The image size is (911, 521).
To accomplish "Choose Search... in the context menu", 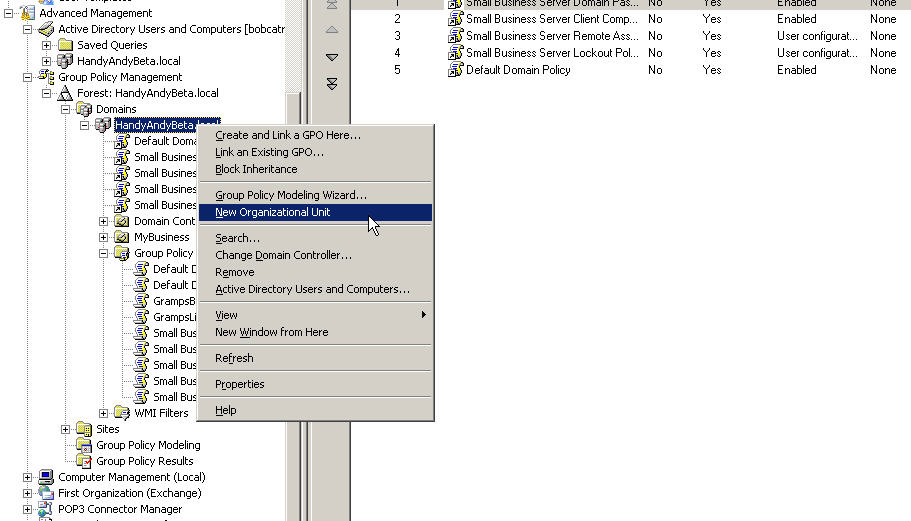I will (x=315, y=238).
